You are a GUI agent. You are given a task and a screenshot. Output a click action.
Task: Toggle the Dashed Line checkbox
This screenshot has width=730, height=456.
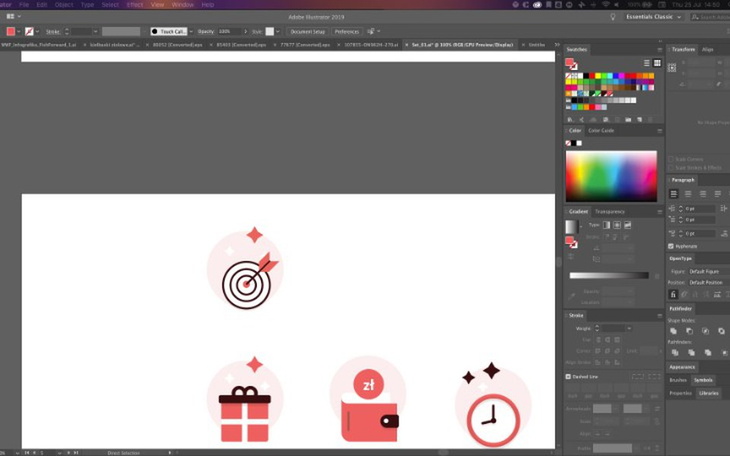pos(569,377)
